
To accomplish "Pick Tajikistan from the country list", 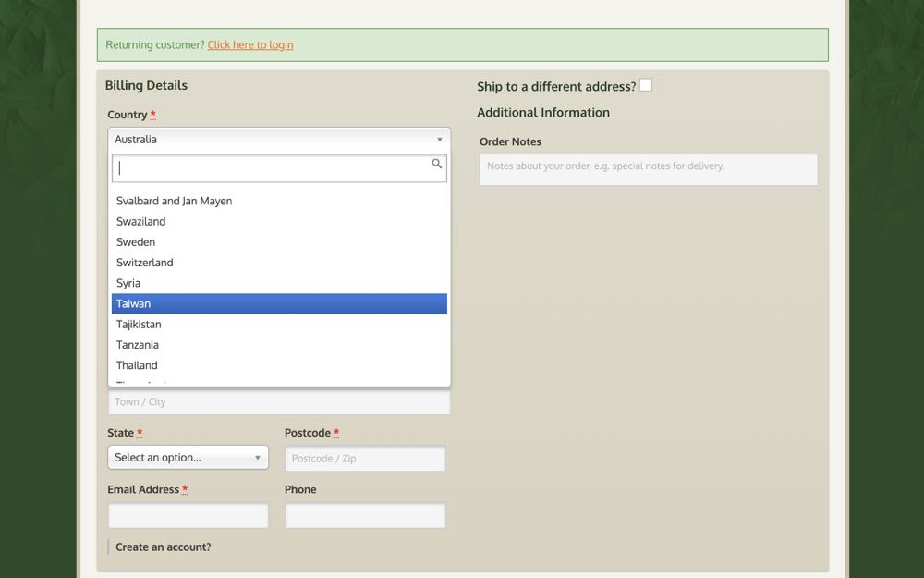I will 279,325.
